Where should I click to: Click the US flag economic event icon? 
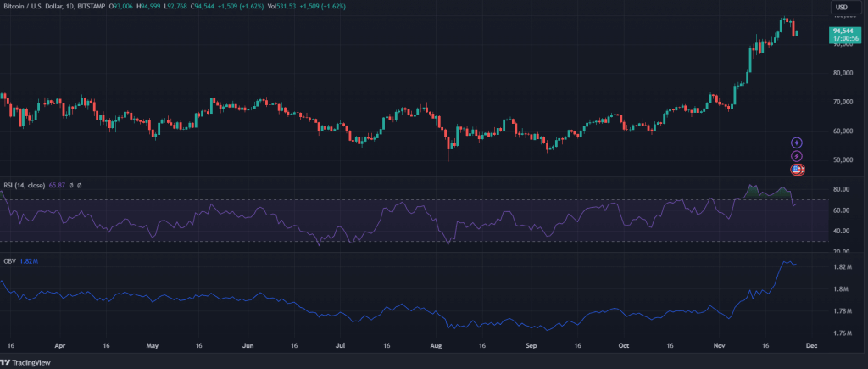[x=797, y=170]
